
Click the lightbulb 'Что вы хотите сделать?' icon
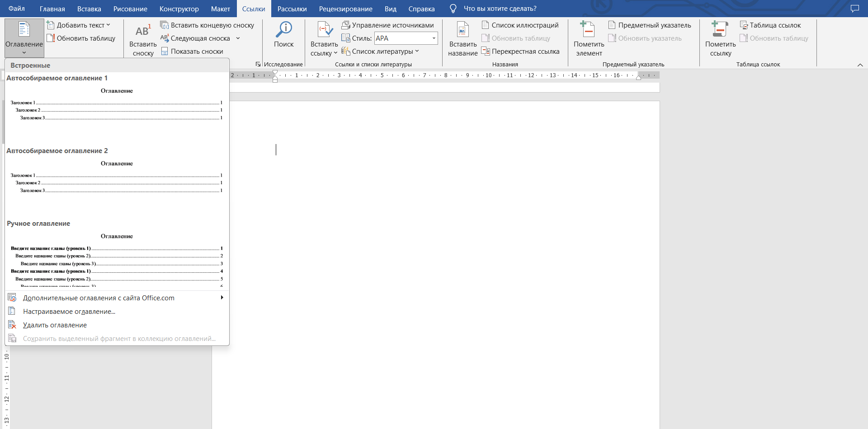[x=453, y=9]
